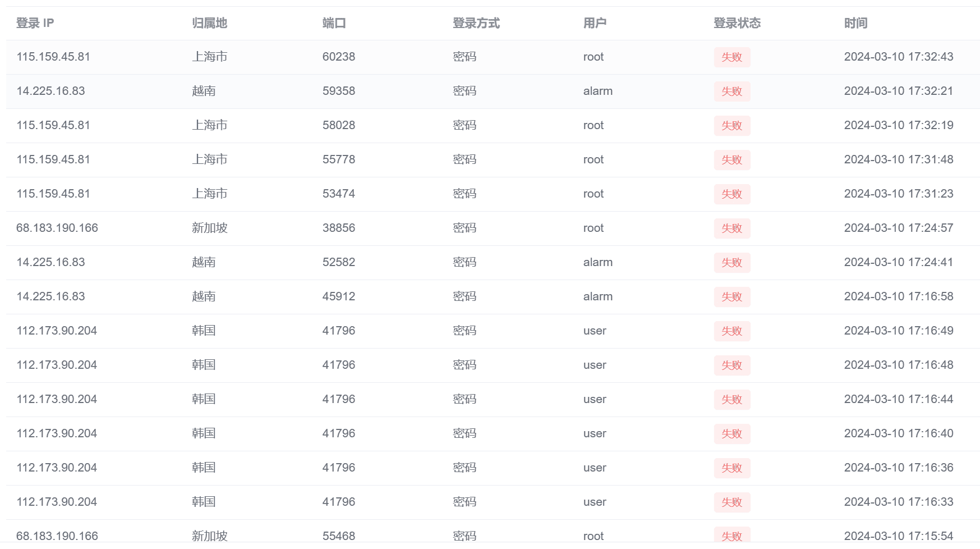Select IP address 115.159.45.81 in the first row
The image size is (980, 549).
pyautogui.click(x=53, y=57)
